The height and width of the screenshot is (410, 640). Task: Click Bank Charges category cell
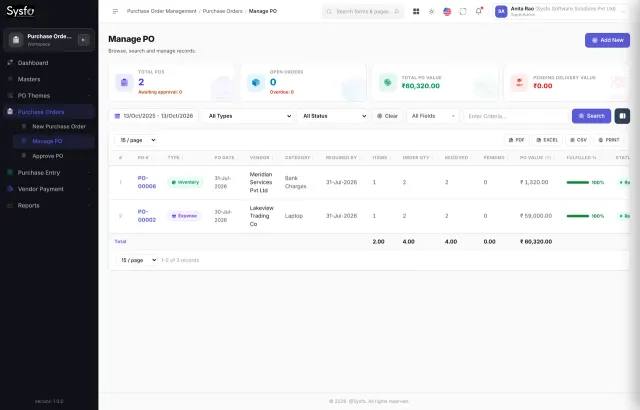pyautogui.click(x=295, y=182)
